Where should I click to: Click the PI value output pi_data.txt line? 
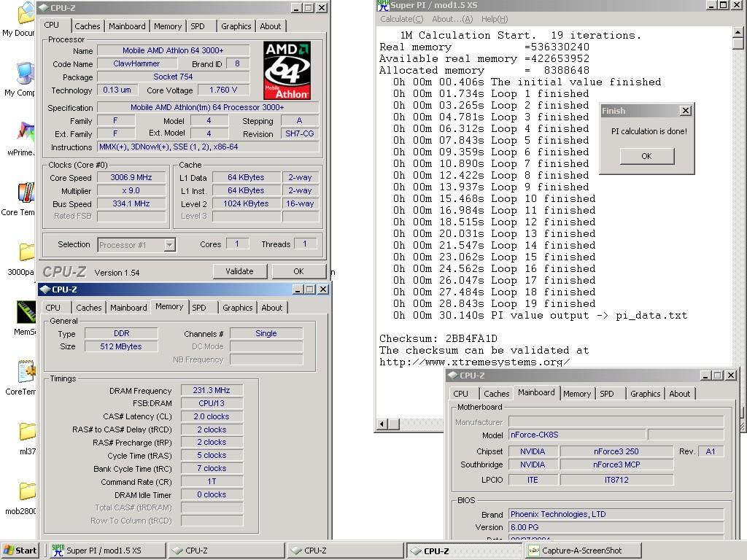click(540, 315)
